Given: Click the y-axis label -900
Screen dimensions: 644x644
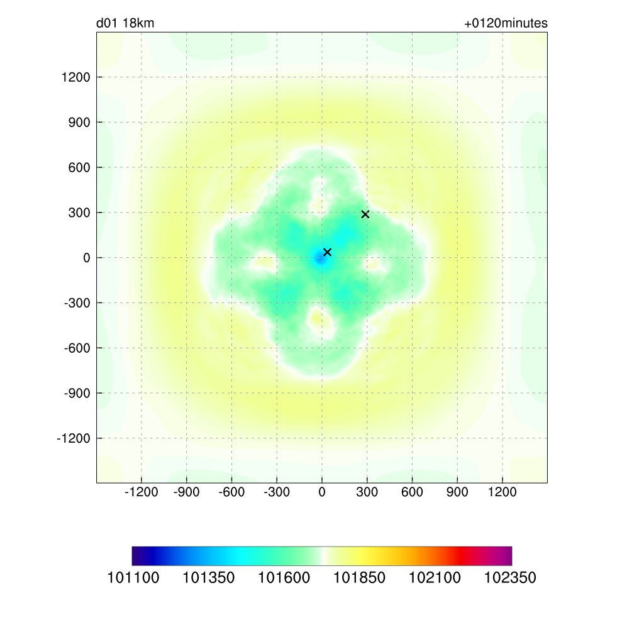Looking at the screenshot, I should tap(77, 394).
